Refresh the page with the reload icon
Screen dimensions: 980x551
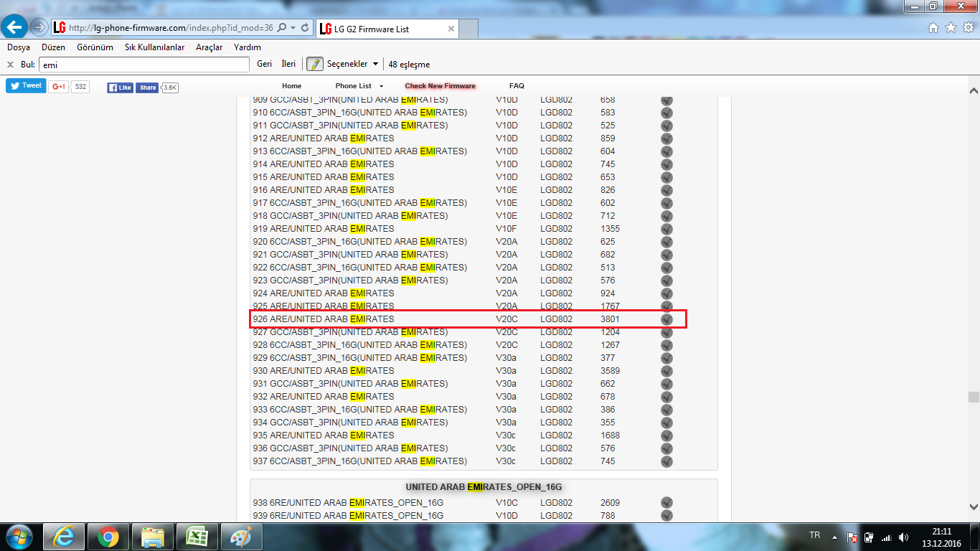pyautogui.click(x=305, y=28)
